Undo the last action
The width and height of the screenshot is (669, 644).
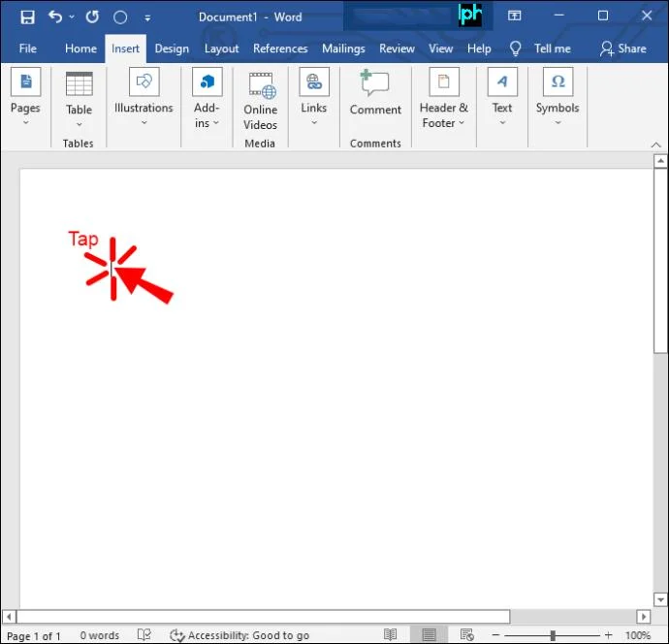pos(55,16)
